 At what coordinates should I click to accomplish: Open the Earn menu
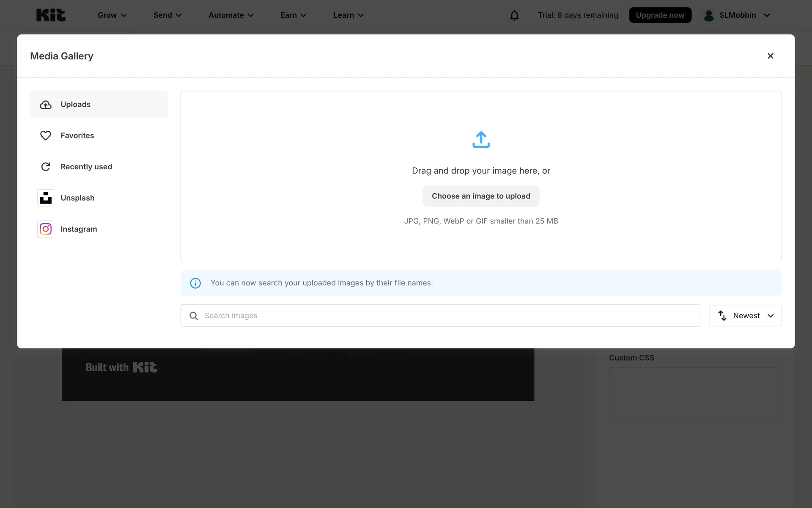293,15
